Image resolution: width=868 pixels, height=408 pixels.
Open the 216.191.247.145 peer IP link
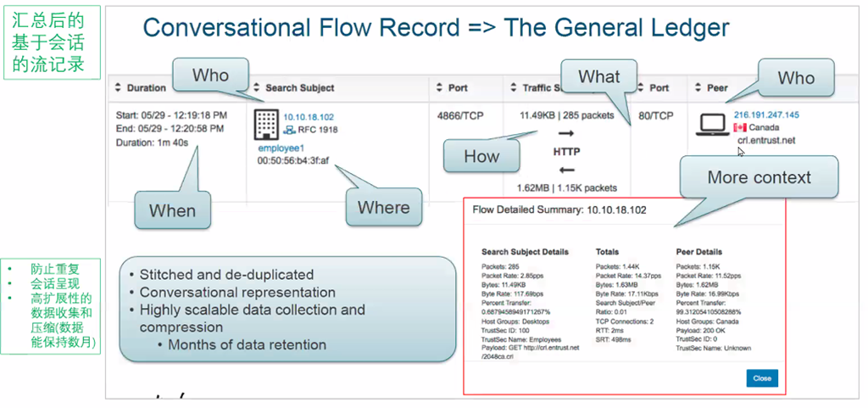pos(766,115)
